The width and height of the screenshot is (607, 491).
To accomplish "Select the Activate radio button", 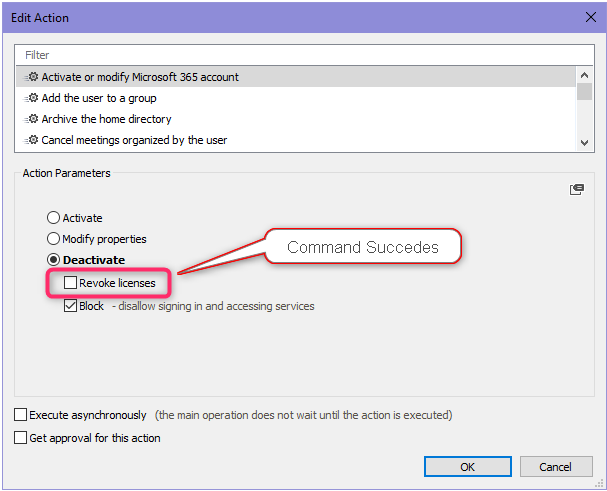I will click(x=54, y=218).
